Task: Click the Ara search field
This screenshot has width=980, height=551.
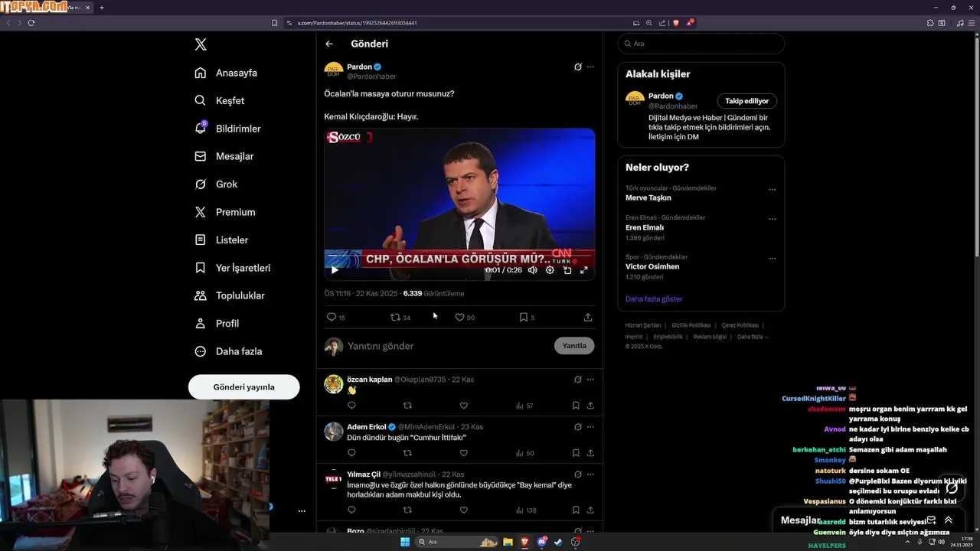Action: click(701, 44)
